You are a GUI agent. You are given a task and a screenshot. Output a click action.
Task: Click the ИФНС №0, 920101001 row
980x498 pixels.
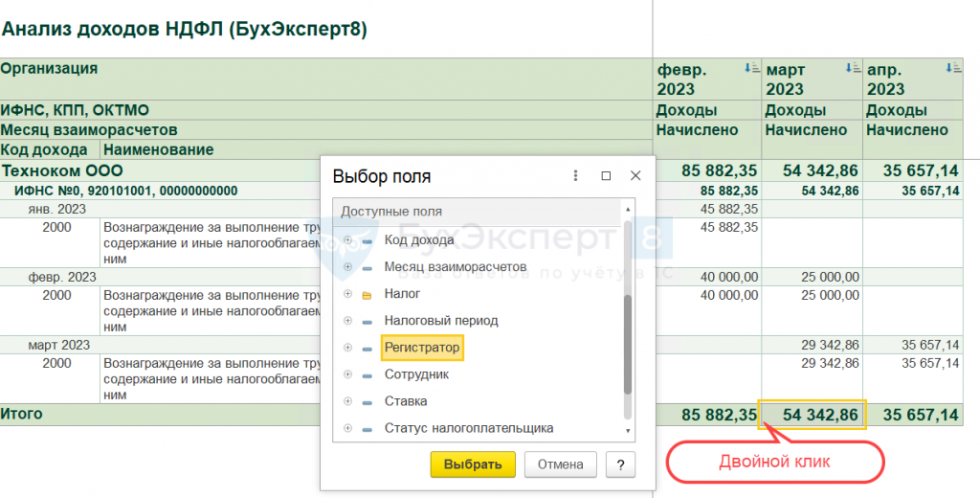point(125,191)
